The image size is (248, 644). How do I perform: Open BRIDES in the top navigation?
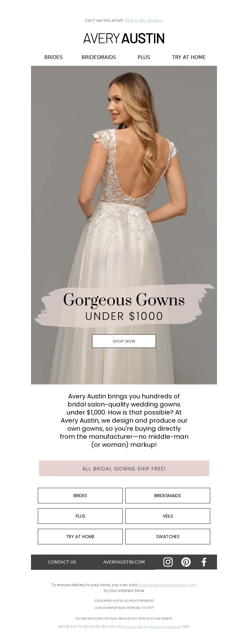click(x=53, y=57)
